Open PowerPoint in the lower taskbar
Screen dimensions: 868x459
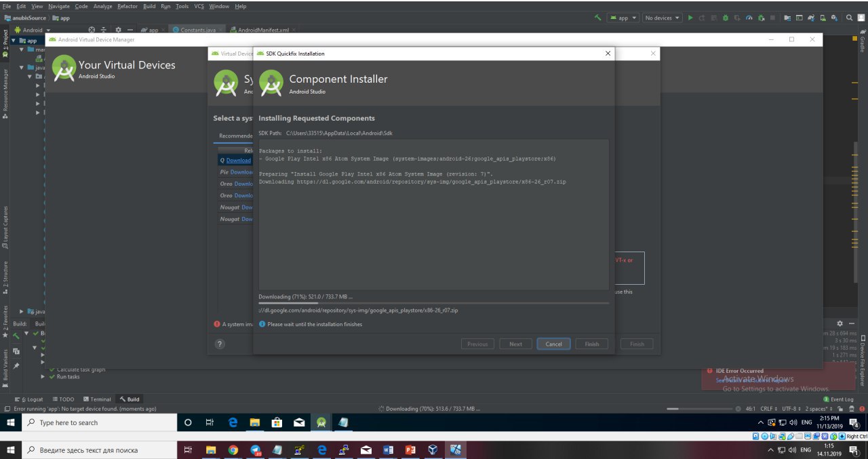tap(410, 450)
